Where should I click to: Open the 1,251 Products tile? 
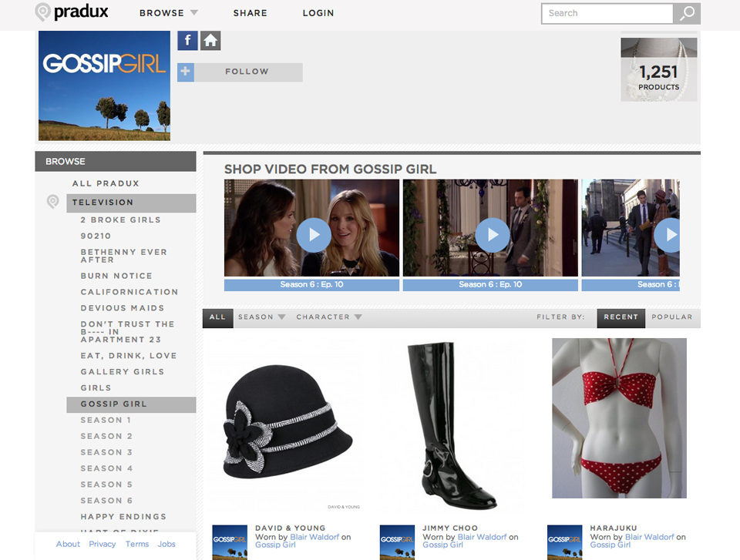(659, 69)
